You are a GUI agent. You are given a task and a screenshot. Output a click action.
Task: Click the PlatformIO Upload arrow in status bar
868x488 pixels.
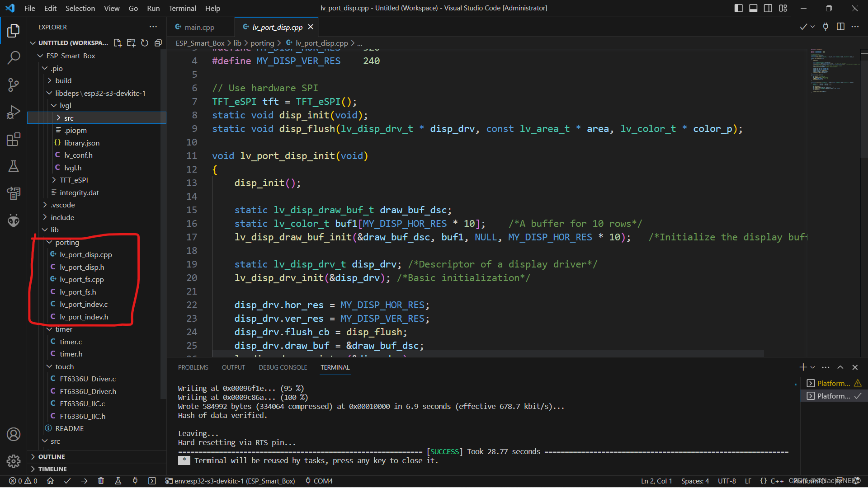tap(84, 481)
